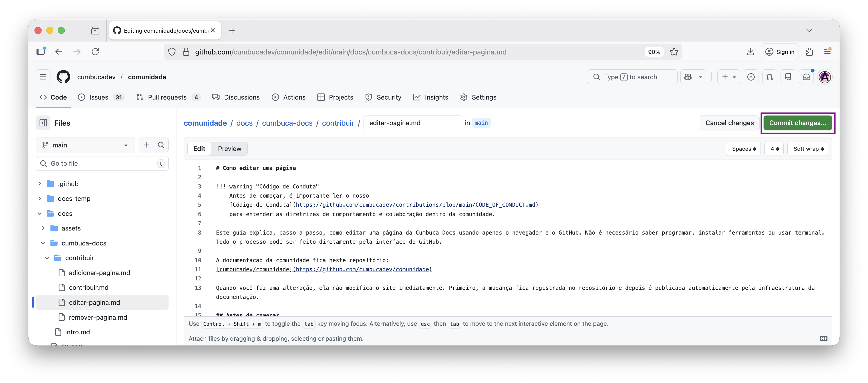Collapse the Files side panel
The image size is (868, 383).
(x=43, y=123)
